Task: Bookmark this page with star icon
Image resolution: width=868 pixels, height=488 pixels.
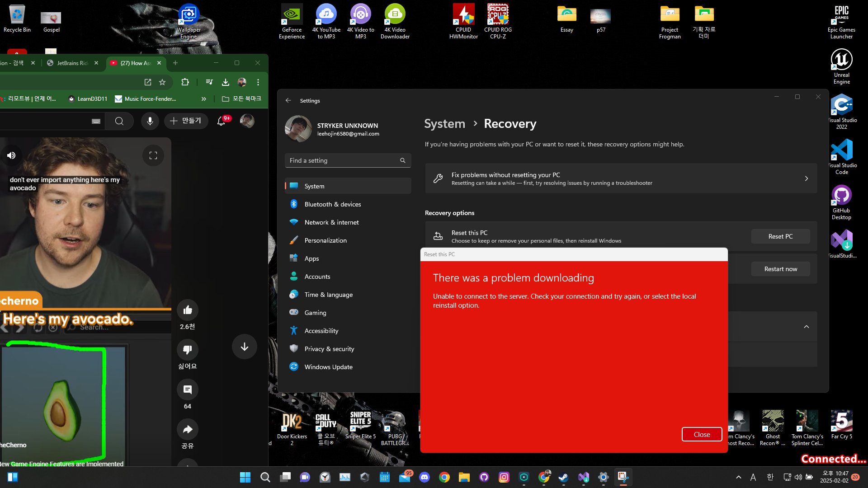Action: click(162, 82)
